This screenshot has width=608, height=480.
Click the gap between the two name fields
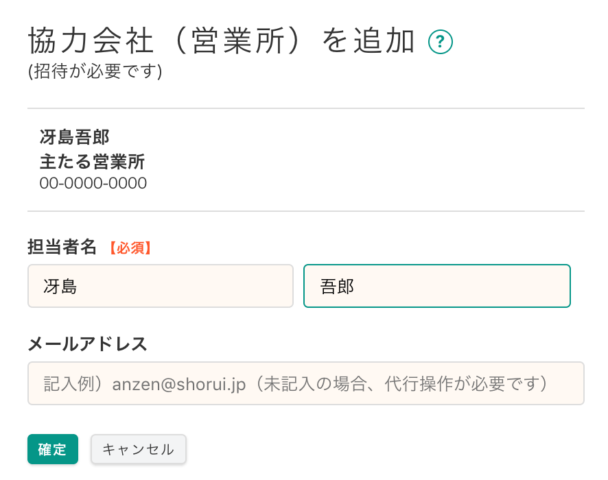tap(298, 286)
